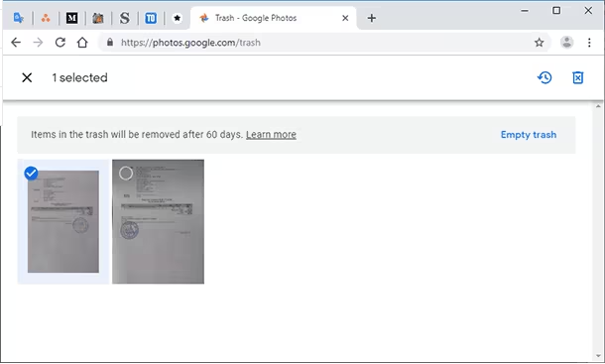This screenshot has width=605, height=364.
Task: Switch to the Google Translate pinned tab
Action: [19, 18]
